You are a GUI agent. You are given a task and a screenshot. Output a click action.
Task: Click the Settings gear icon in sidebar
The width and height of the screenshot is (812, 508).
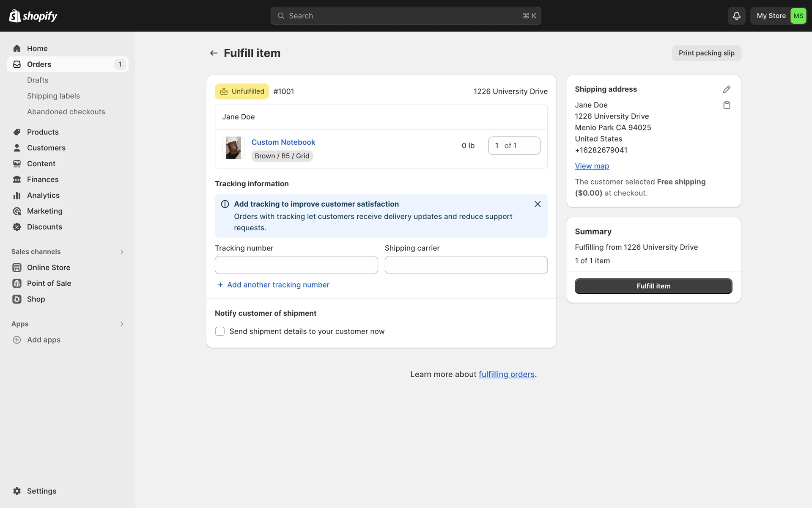(x=17, y=491)
